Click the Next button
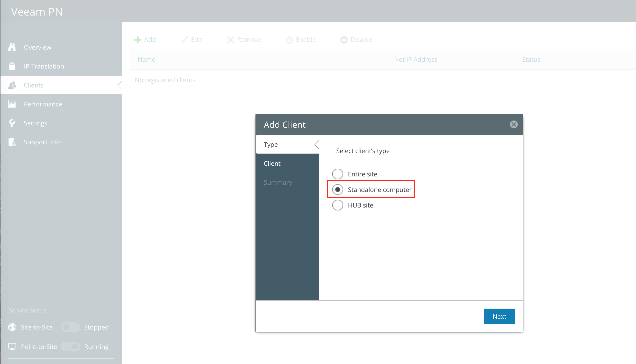Viewport: 636px width, 364px height. (499, 317)
